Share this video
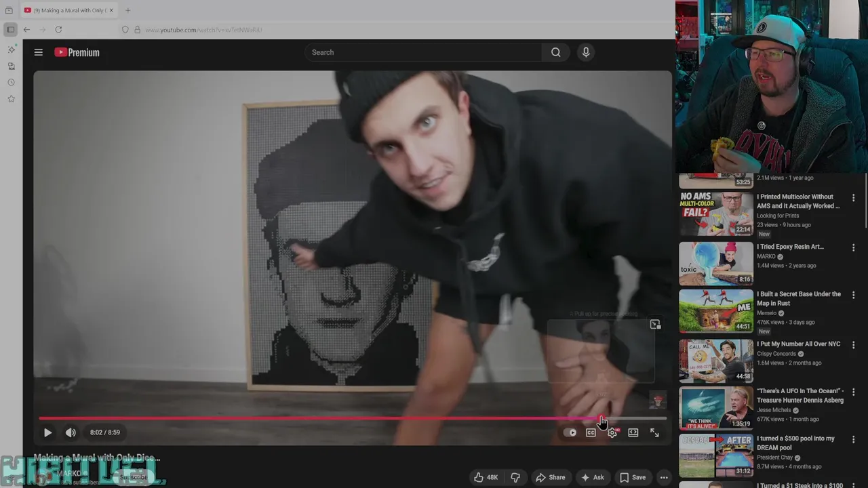 (x=550, y=477)
